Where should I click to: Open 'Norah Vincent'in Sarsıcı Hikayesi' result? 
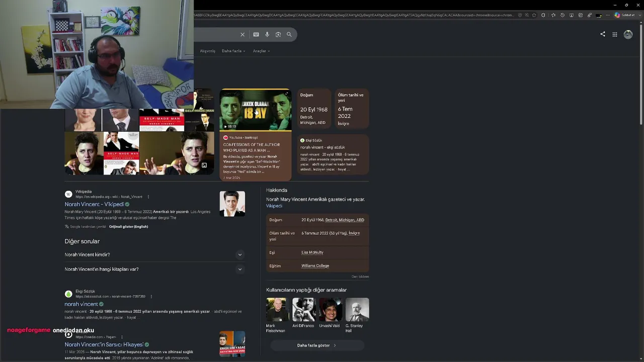[104, 345]
